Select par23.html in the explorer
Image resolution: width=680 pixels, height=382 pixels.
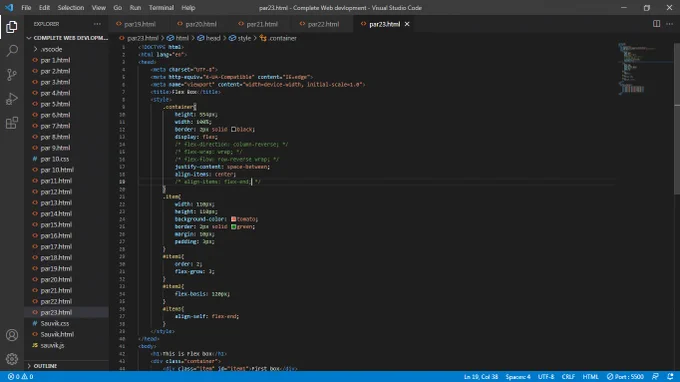[66, 312]
